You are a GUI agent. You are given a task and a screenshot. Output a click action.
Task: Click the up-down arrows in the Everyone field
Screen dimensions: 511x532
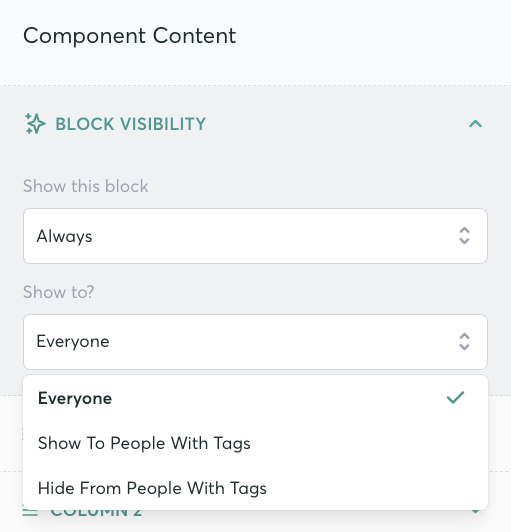(464, 342)
